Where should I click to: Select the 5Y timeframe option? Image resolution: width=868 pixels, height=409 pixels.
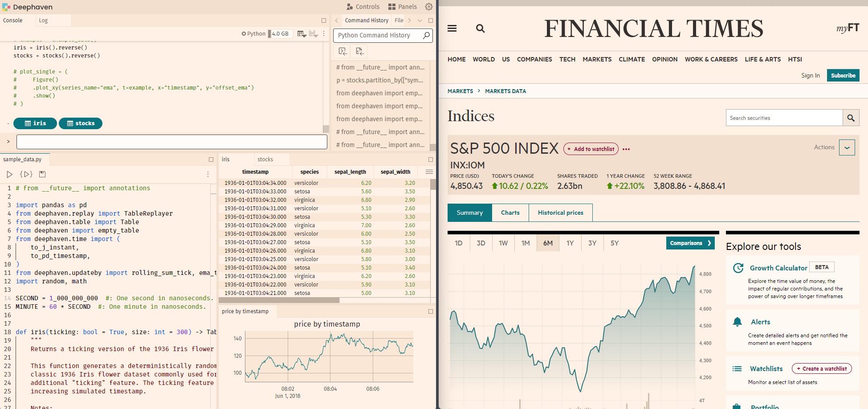point(614,243)
